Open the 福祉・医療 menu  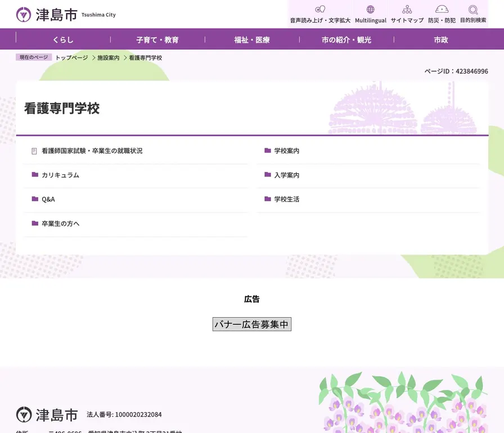252,39
